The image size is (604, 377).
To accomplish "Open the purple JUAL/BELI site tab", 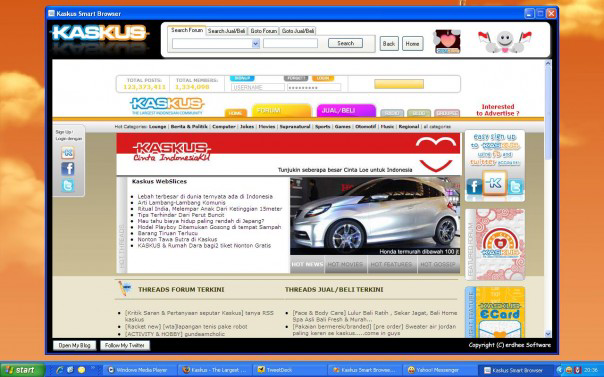I will click(346, 110).
